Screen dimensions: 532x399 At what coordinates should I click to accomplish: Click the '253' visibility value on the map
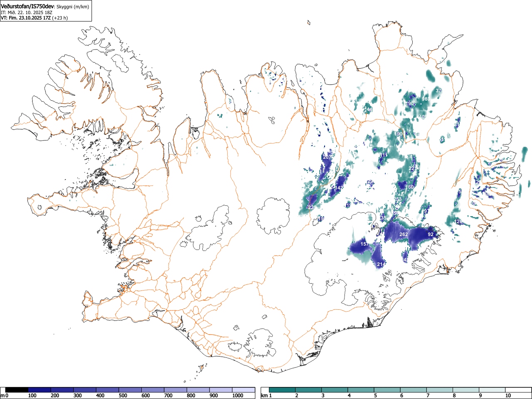click(398, 199)
